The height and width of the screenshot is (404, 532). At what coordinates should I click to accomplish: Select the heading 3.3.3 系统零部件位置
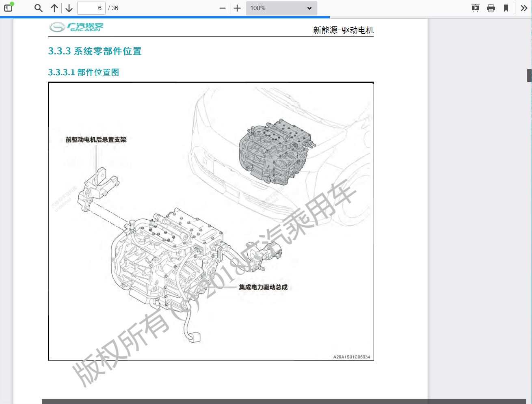(94, 52)
